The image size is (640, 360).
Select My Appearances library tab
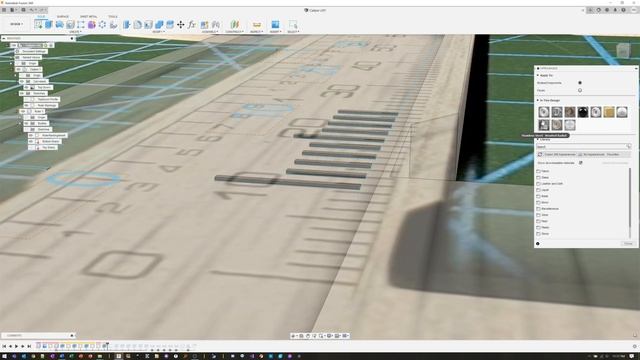(x=591, y=155)
